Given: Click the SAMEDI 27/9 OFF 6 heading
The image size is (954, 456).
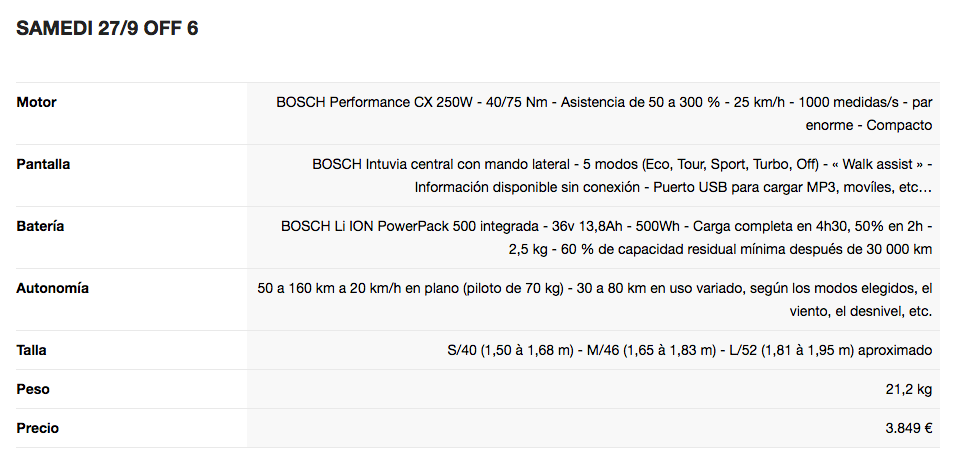Looking at the screenshot, I should click(x=107, y=28).
